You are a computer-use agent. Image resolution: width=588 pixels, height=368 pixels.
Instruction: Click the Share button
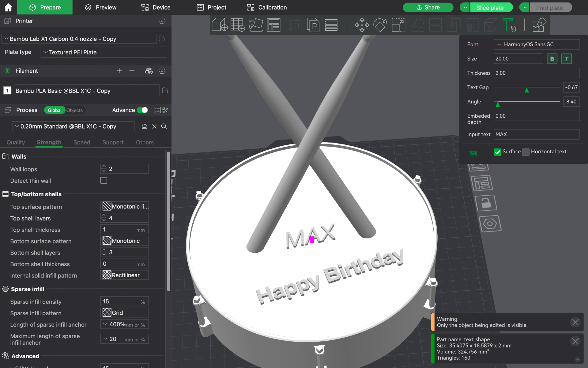pyautogui.click(x=428, y=7)
